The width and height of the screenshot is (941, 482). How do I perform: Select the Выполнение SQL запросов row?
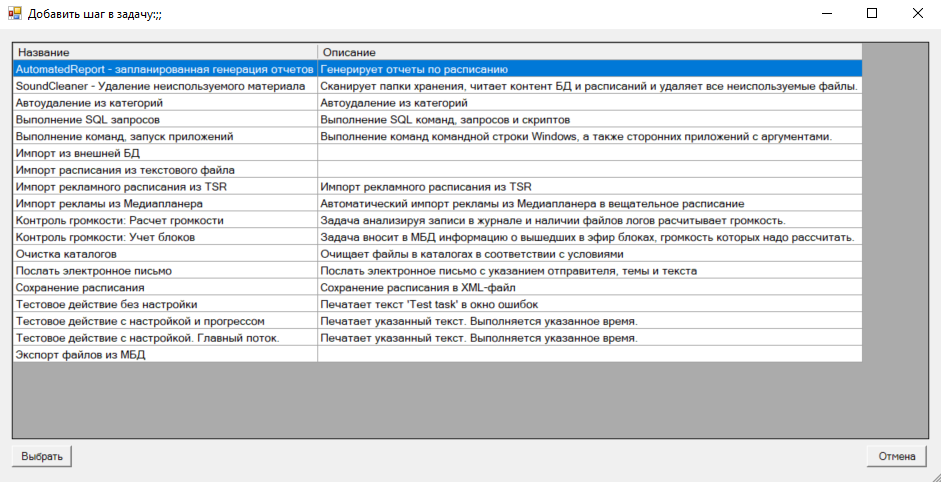click(437, 119)
